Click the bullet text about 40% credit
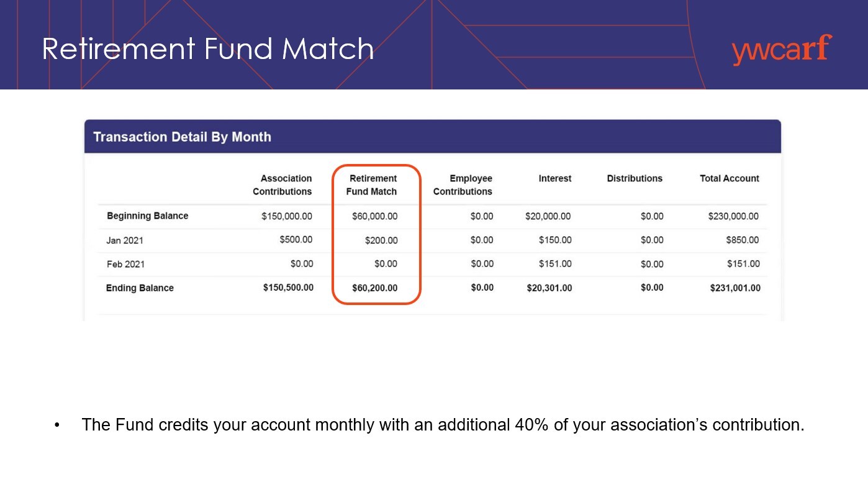Image resolution: width=868 pixels, height=492 pixels. click(443, 425)
